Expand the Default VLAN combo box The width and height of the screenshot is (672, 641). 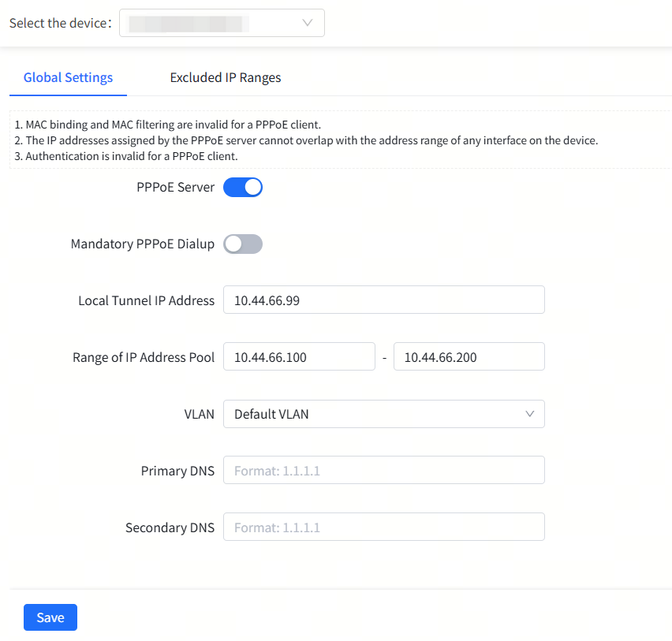tap(383, 414)
